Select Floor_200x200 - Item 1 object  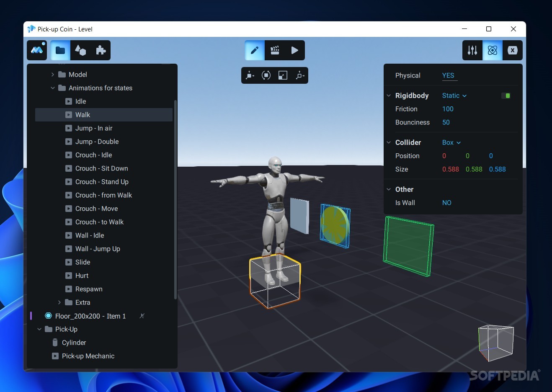coord(90,316)
